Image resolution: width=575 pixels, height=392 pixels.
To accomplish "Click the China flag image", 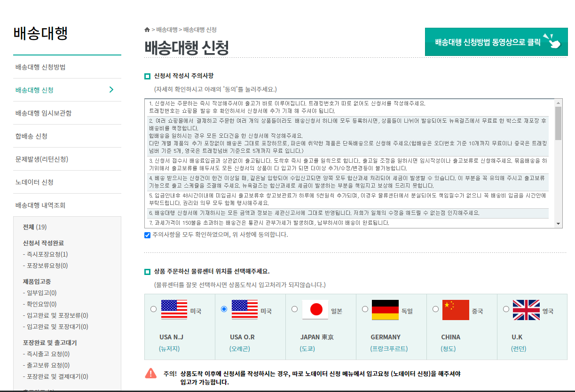I will click(x=456, y=309).
